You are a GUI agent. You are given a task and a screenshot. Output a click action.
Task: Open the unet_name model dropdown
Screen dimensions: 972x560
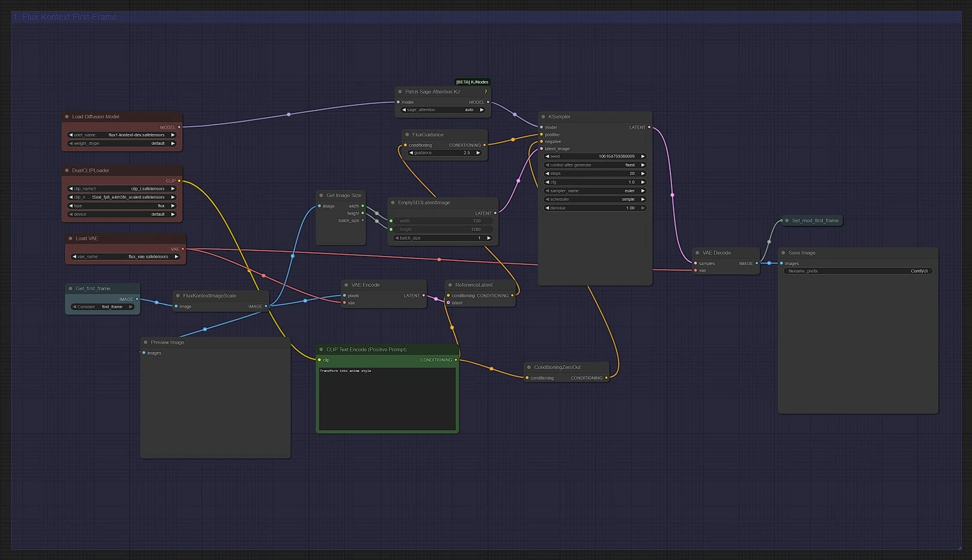coord(122,135)
